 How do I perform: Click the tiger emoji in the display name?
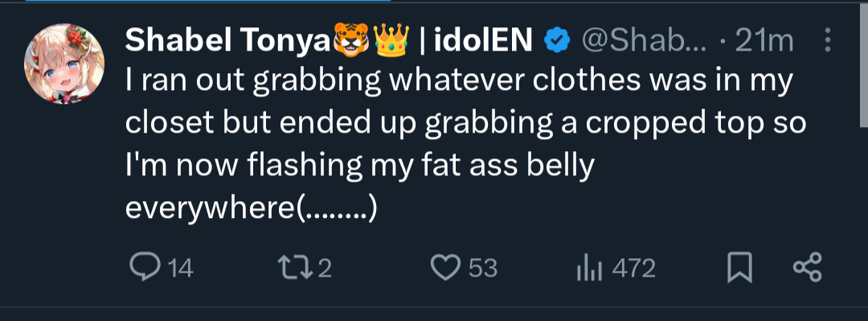pyautogui.click(x=351, y=39)
